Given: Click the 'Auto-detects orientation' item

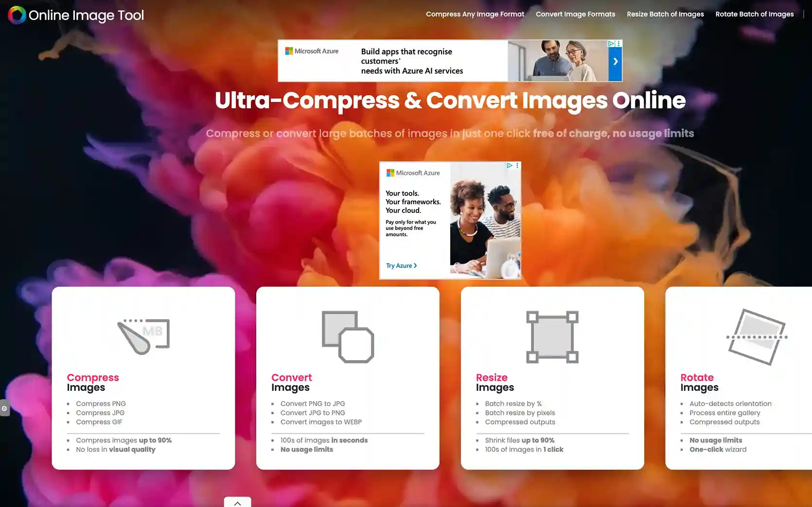Looking at the screenshot, I should (730, 404).
